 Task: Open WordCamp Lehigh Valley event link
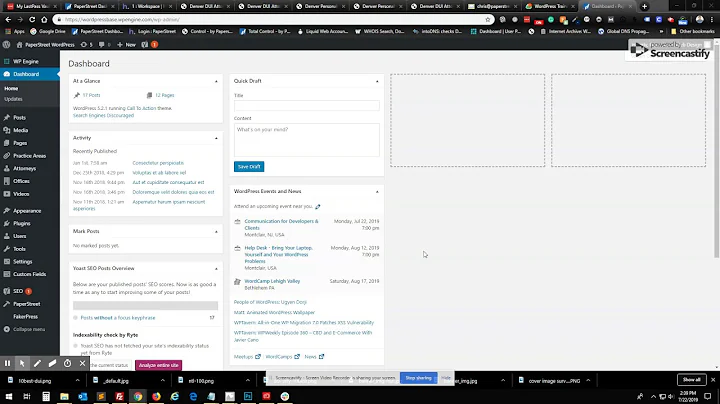tap(272, 281)
